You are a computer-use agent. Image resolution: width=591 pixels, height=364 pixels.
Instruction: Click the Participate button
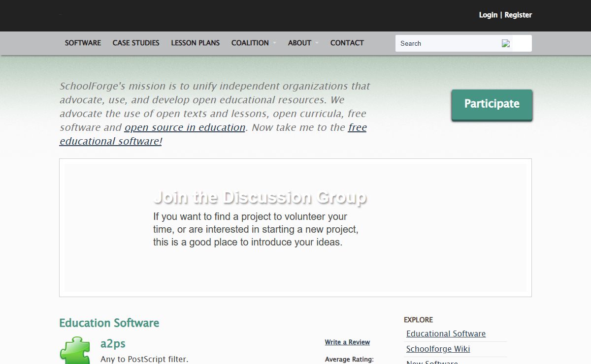(492, 104)
